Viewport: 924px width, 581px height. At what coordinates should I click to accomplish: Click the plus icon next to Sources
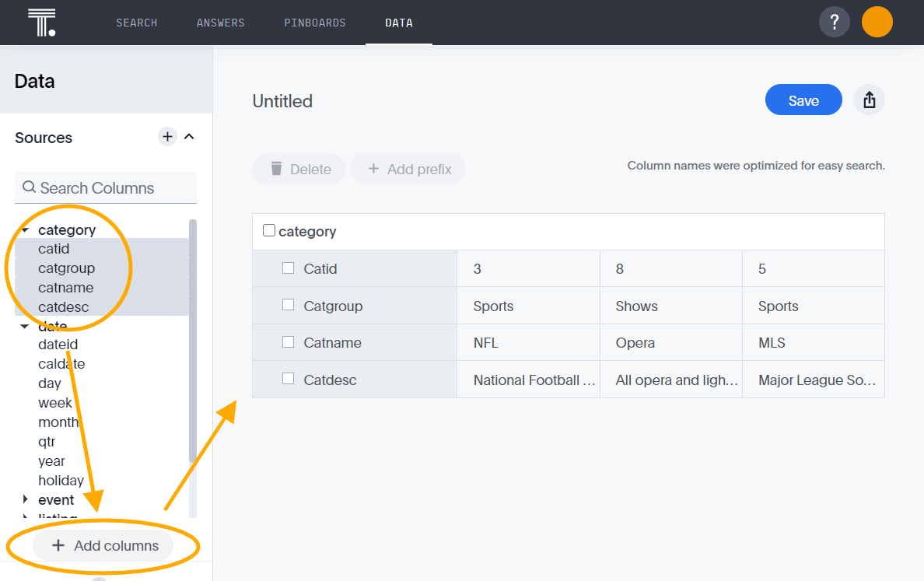(167, 137)
